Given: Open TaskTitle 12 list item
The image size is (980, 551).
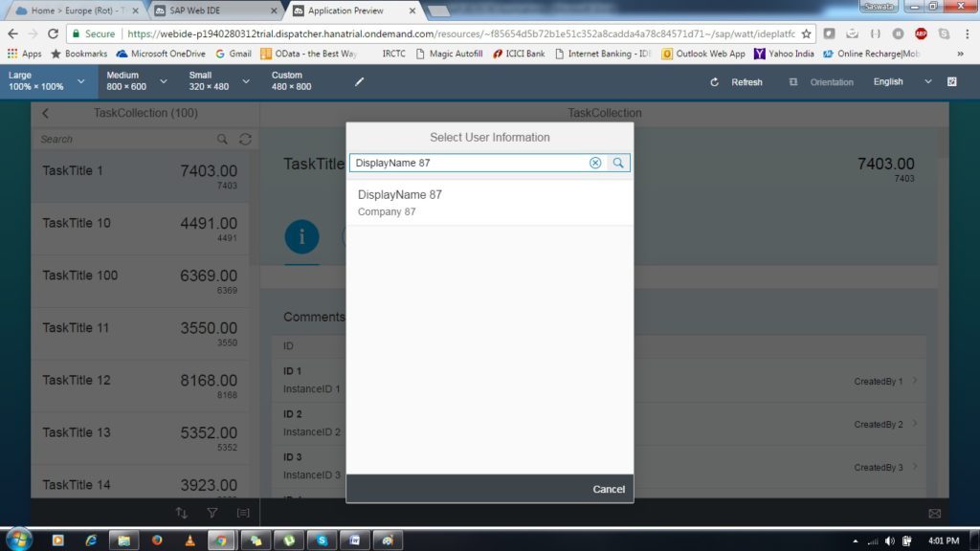Looking at the screenshot, I should click(140, 386).
